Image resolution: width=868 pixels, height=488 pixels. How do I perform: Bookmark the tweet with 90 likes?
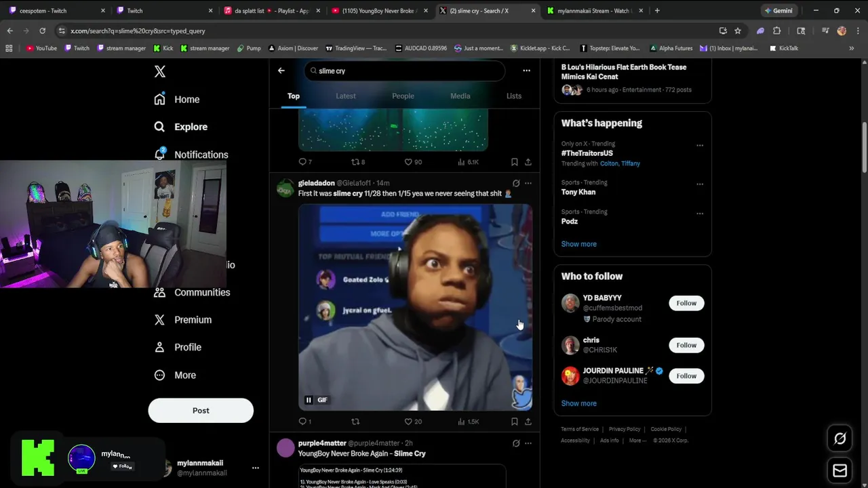click(x=514, y=162)
